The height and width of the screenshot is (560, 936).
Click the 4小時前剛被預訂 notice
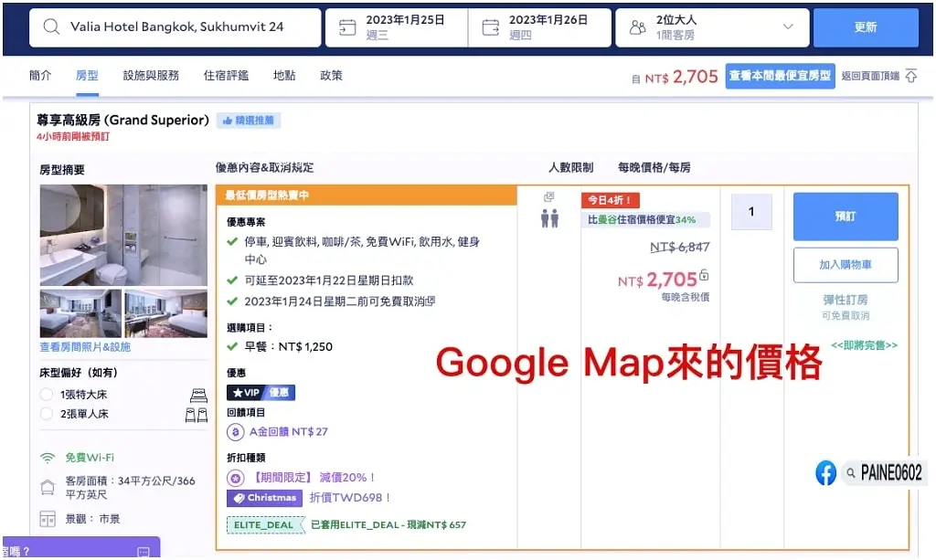[x=73, y=136]
